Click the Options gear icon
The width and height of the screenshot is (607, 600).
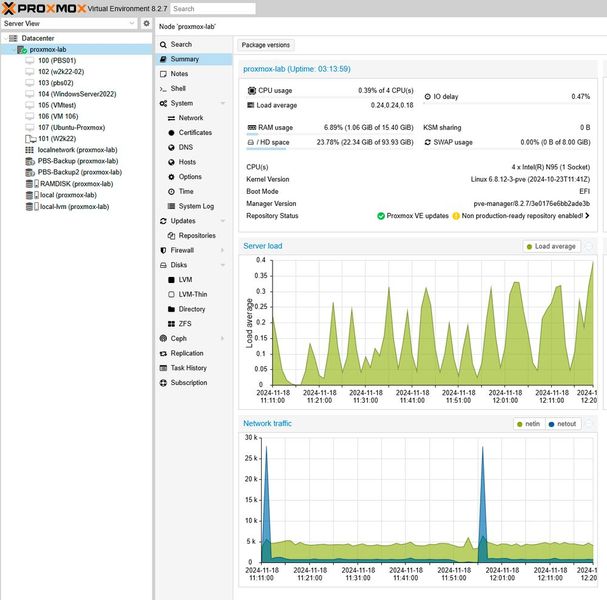[171, 177]
